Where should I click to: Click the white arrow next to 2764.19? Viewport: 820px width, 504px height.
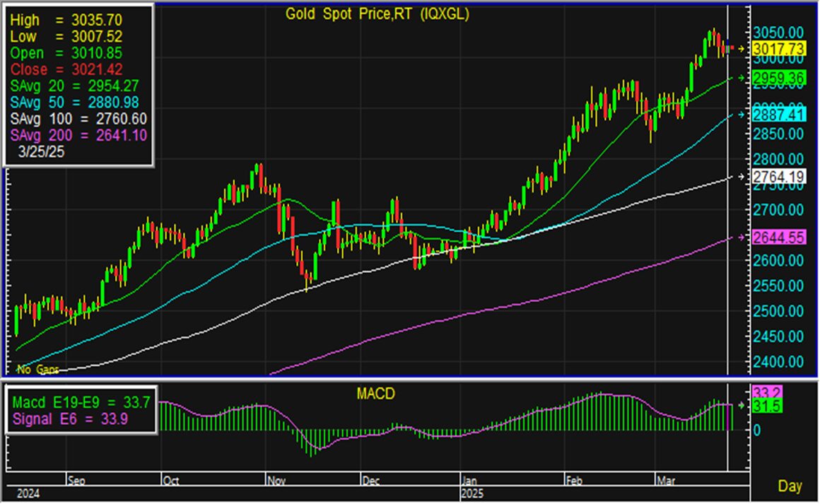pyautogui.click(x=741, y=177)
